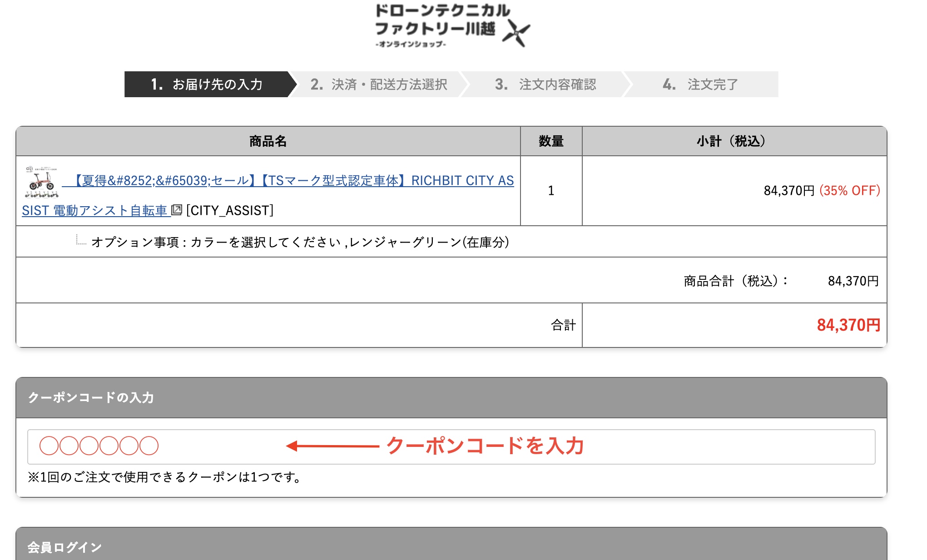Click the 商品名 column header

(268, 141)
